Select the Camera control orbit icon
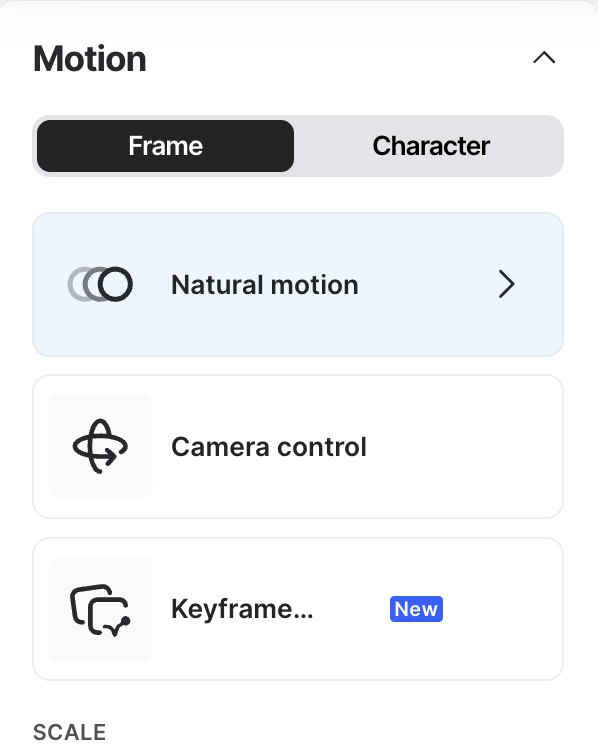Screen dimensions: 598x748 (100, 447)
